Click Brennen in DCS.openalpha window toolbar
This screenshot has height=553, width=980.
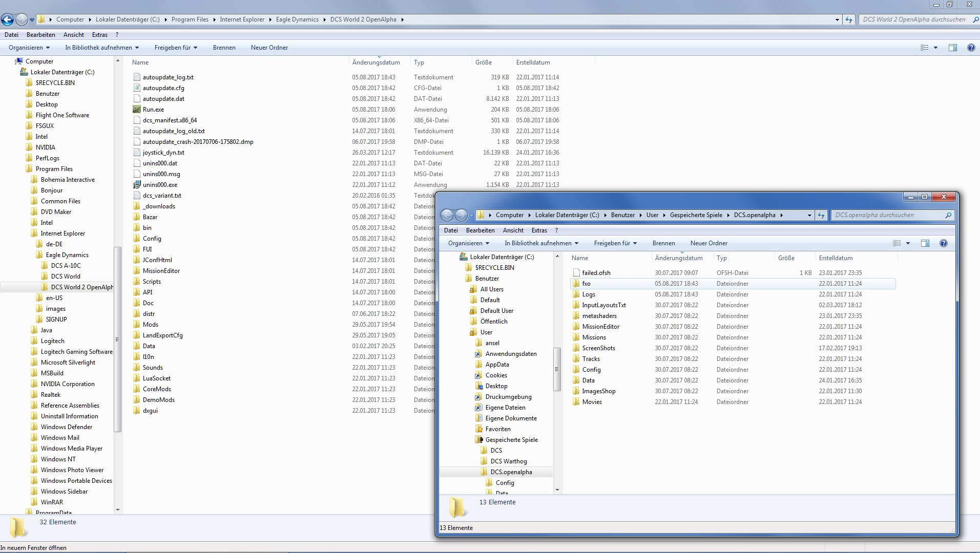(x=664, y=243)
